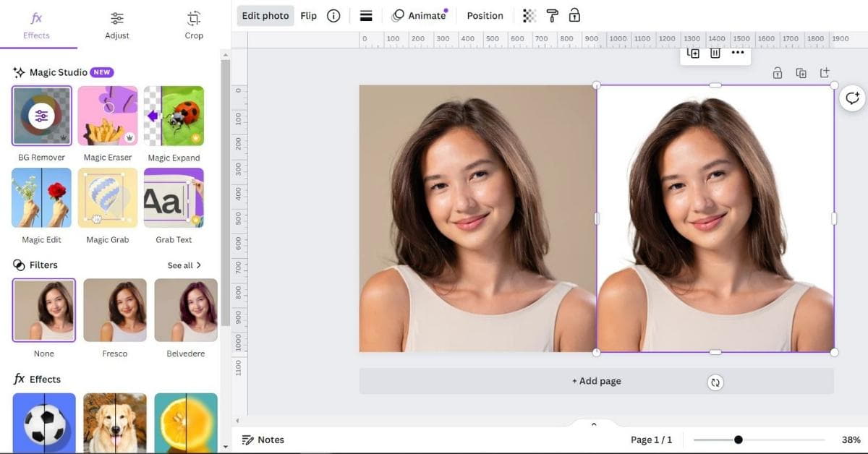Select the None filter thumbnail
Image resolution: width=868 pixels, height=454 pixels.
tap(44, 310)
